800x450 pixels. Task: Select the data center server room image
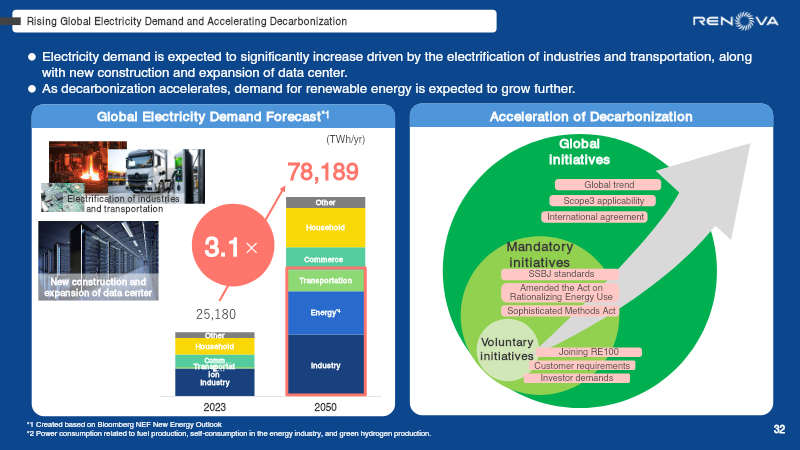tap(96, 260)
